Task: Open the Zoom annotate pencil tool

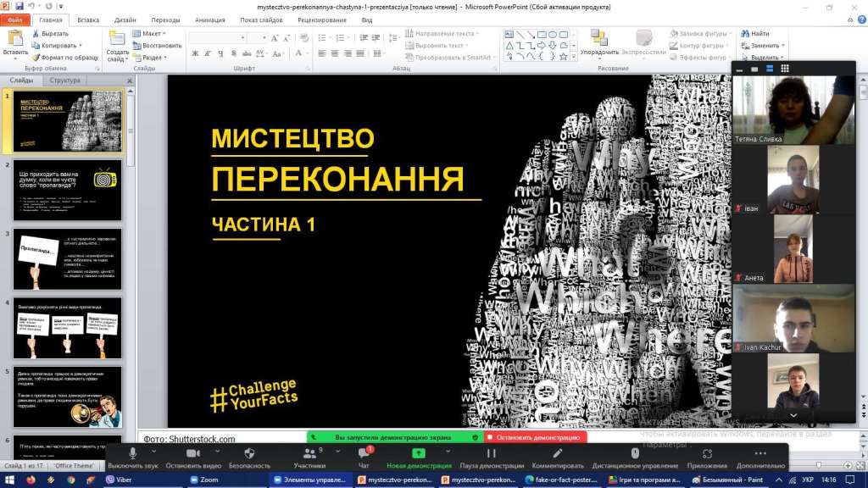Action: click(x=557, y=454)
